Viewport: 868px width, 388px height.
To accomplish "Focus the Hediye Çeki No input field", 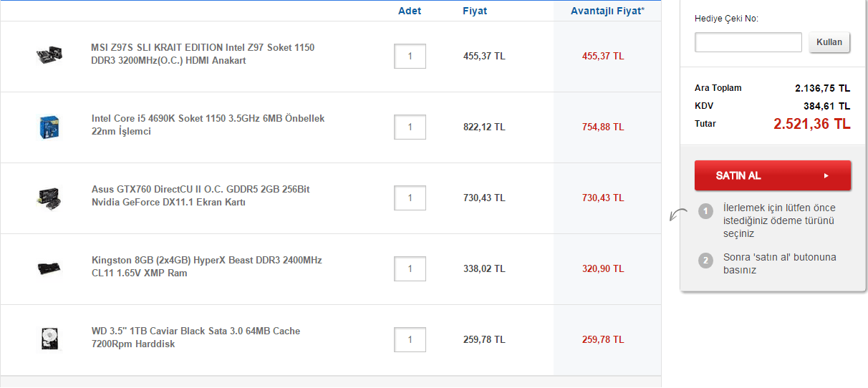I will click(x=748, y=42).
